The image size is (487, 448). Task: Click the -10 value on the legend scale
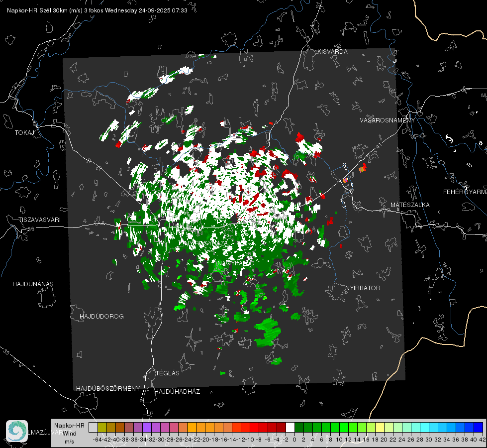click(x=249, y=440)
